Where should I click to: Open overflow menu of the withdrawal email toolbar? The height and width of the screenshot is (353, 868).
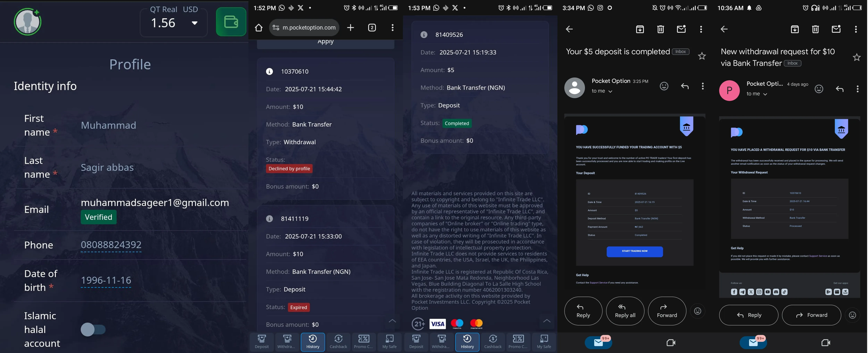coord(856,29)
